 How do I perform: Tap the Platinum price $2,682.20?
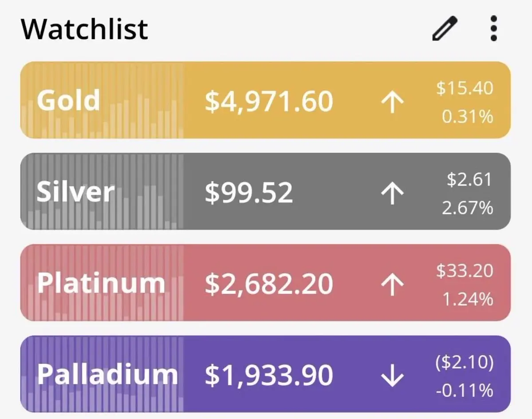tap(268, 284)
